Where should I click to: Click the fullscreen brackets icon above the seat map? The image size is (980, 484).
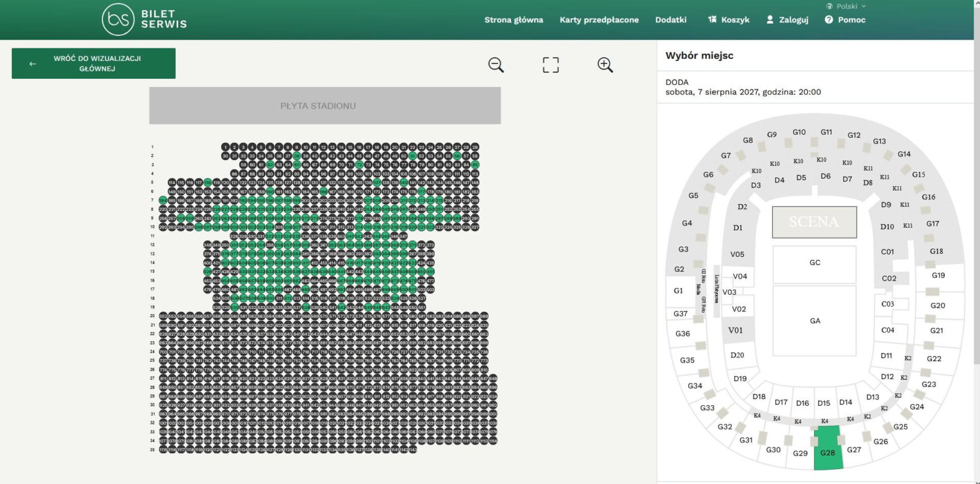pos(551,65)
